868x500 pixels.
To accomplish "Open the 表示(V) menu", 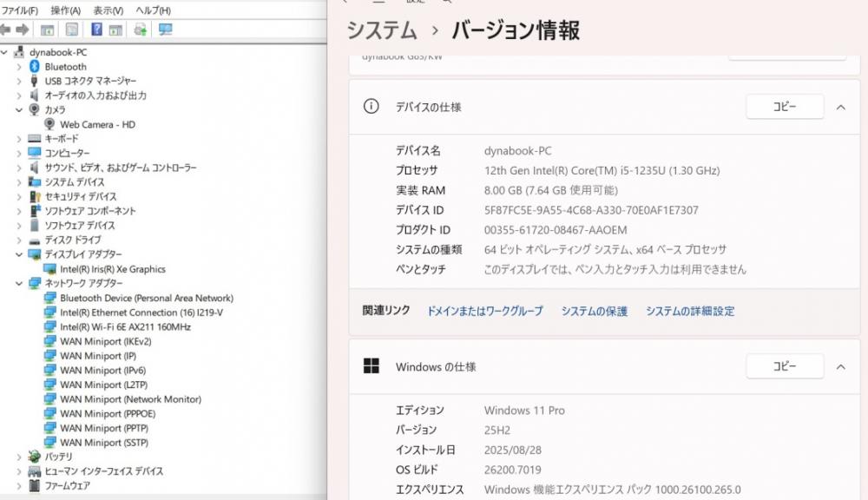I will (x=108, y=10).
